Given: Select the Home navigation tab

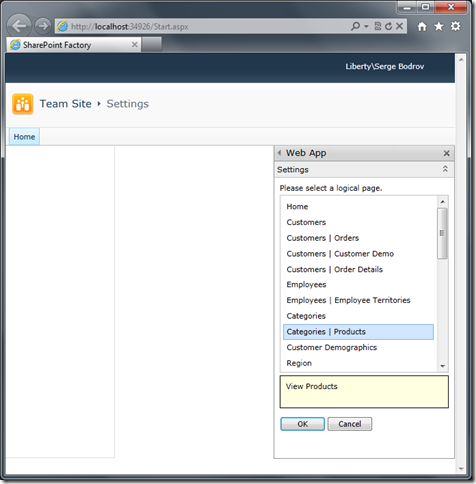Looking at the screenshot, I should pos(24,137).
